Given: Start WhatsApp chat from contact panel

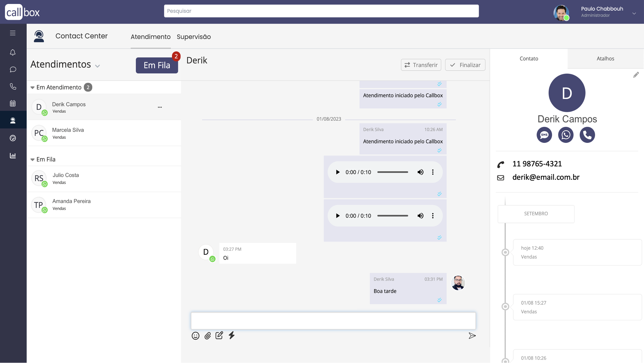Looking at the screenshot, I should coord(566,135).
